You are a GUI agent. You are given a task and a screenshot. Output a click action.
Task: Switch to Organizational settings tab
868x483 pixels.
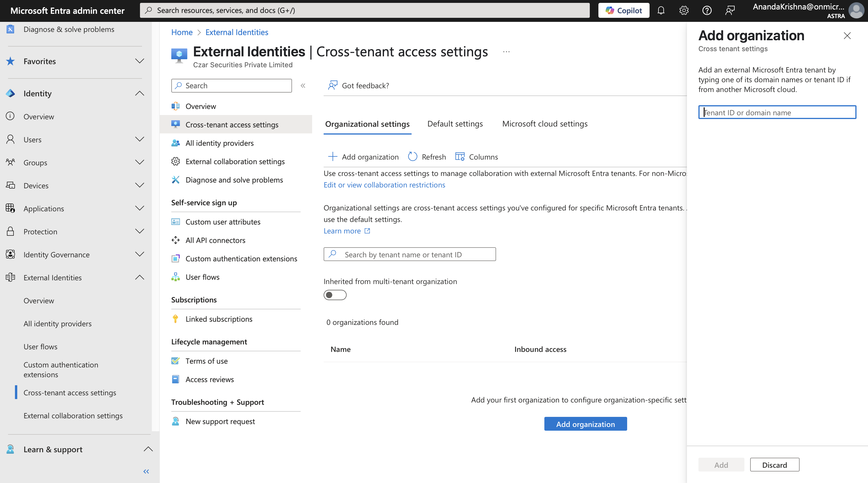pyautogui.click(x=367, y=124)
